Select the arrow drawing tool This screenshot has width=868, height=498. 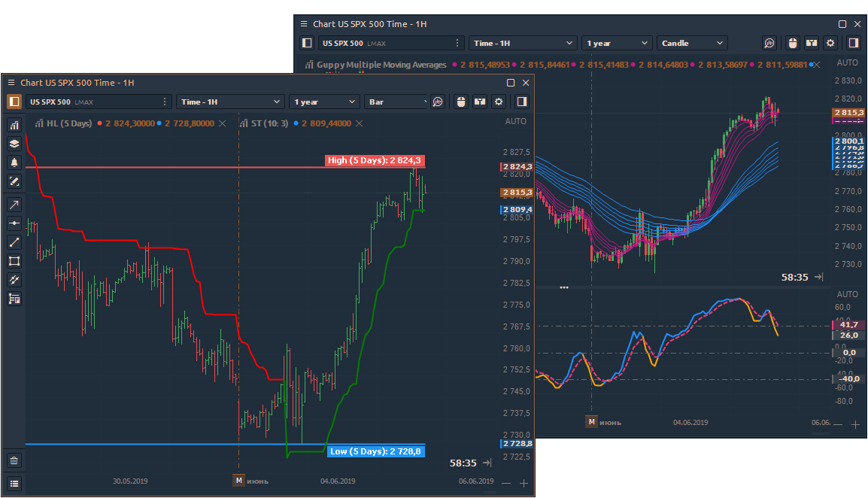pos(14,205)
